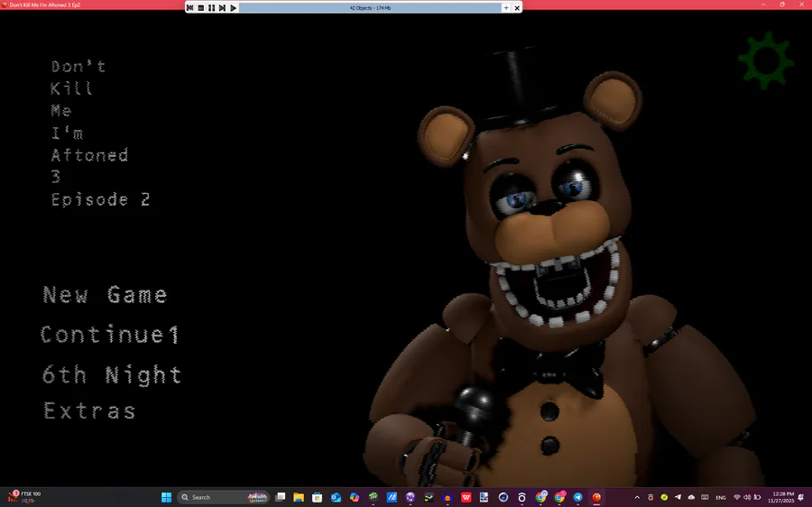Open Copilot from taskbar
This screenshot has width=812, height=507.
coord(355,497)
